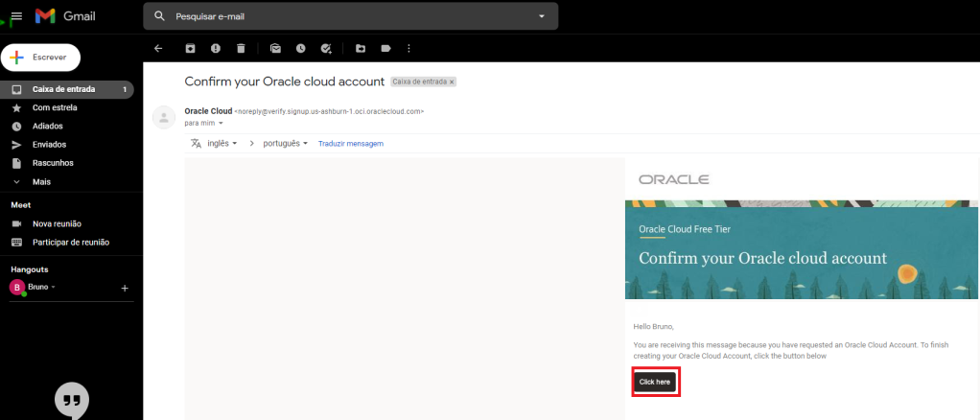980x420 pixels.
Task: Click the Oracle Cloud Free Tier banner
Action: tap(802, 250)
